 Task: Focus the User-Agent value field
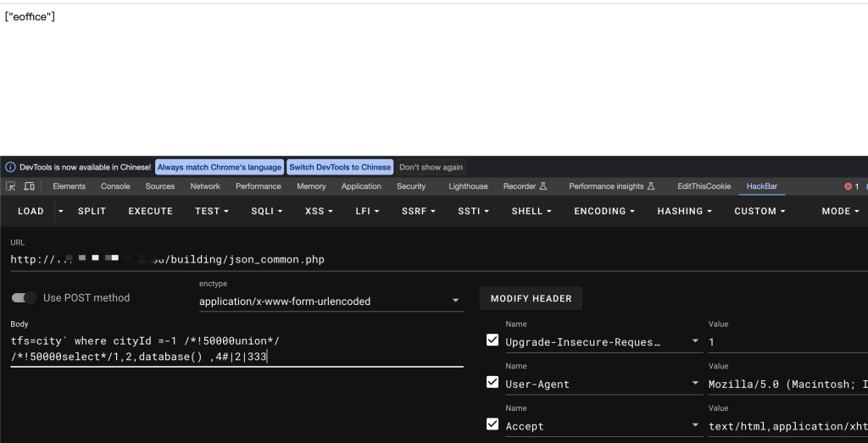click(788, 384)
